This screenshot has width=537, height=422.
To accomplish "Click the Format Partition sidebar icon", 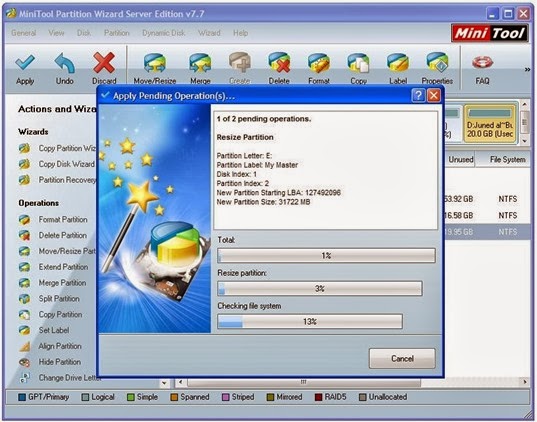I will (x=24, y=220).
